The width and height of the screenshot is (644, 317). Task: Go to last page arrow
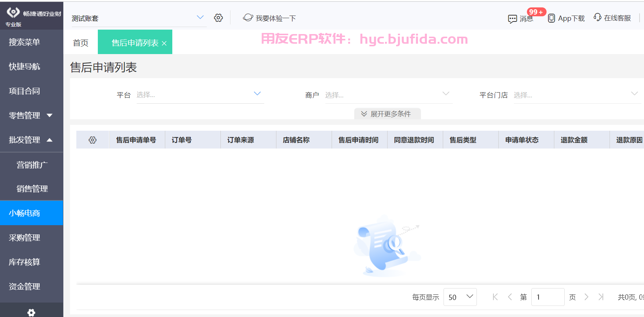[601, 297]
